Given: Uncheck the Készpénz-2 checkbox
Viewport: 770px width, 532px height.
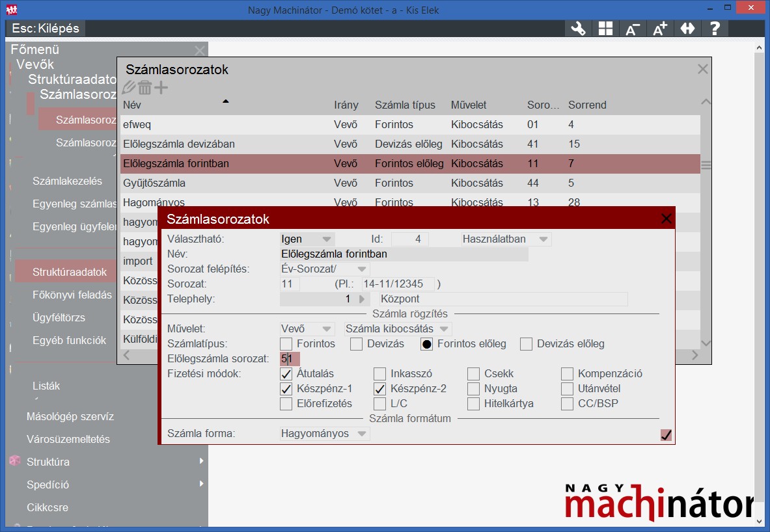Looking at the screenshot, I should pos(379,389).
